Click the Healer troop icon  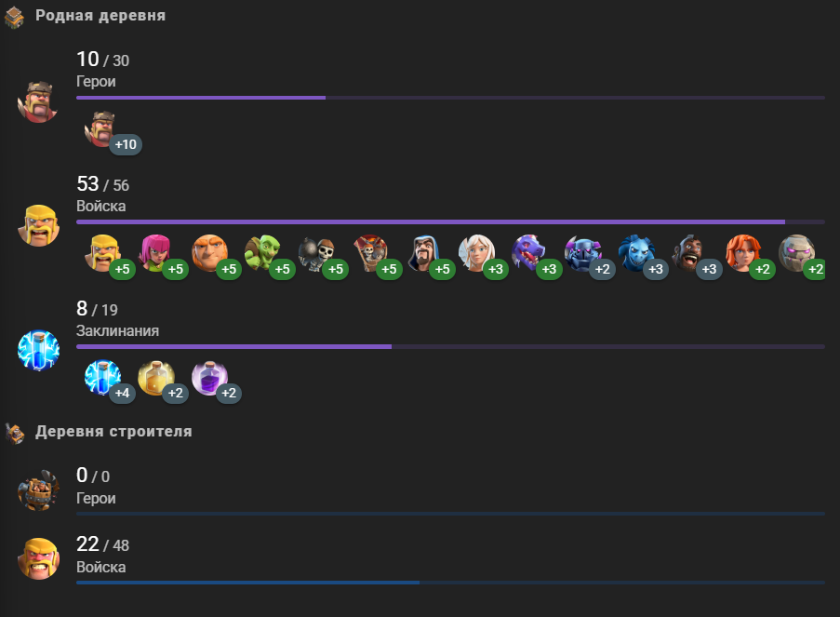[476, 253]
